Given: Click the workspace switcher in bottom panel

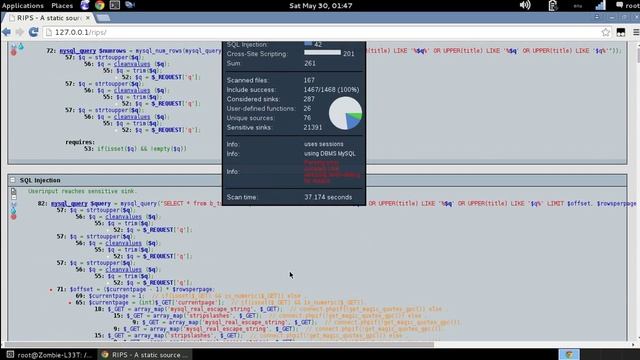Looking at the screenshot, I should [569, 354].
